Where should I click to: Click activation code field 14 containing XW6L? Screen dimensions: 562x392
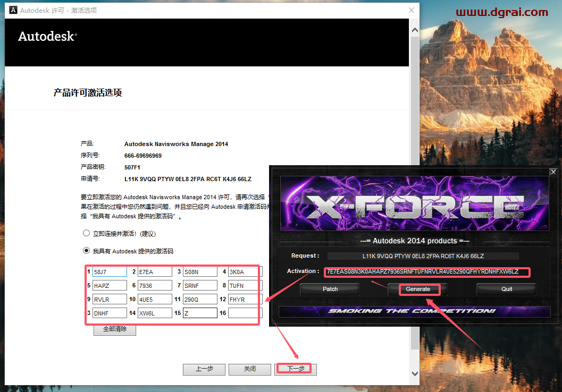click(x=155, y=313)
